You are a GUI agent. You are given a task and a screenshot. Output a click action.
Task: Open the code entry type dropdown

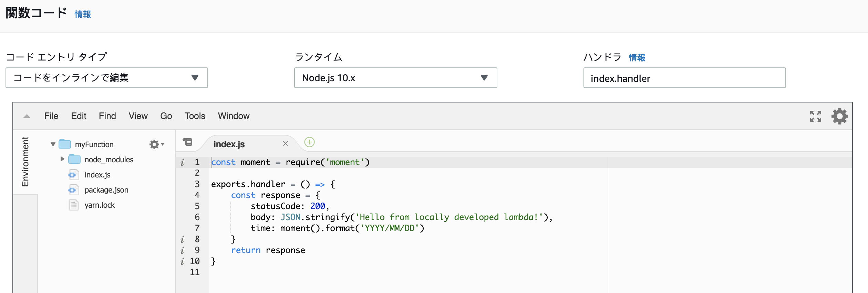tap(107, 78)
